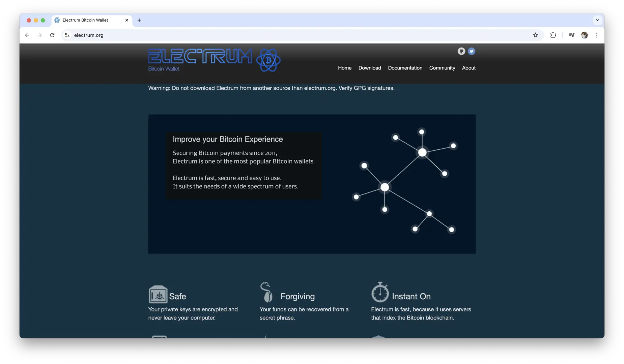Open the Electrum Twitter icon

(x=471, y=51)
